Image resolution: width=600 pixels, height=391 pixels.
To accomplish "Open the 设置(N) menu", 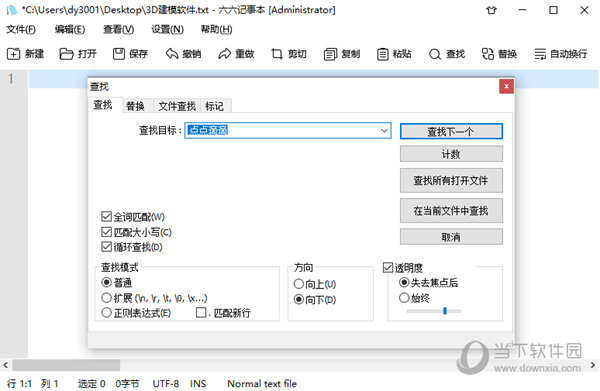I will 167,29.
